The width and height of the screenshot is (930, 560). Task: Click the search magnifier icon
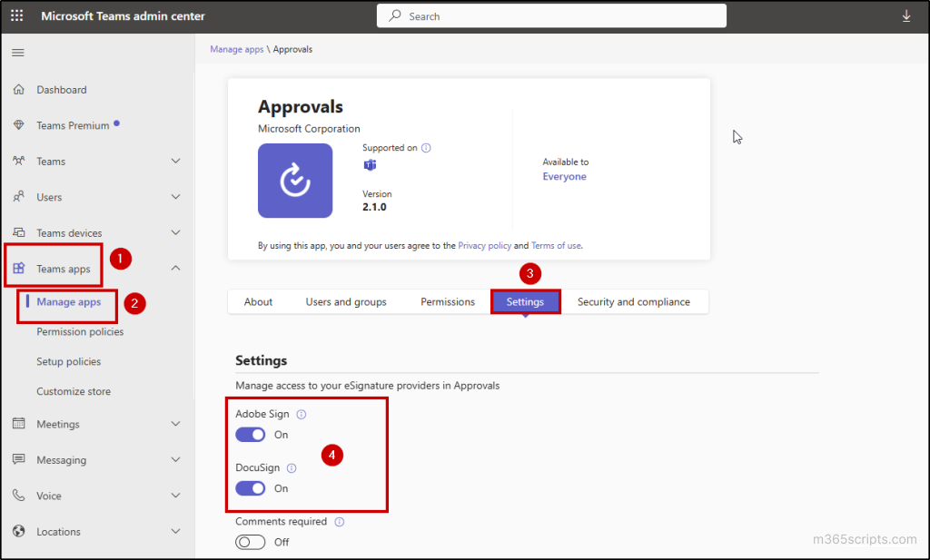(x=395, y=16)
